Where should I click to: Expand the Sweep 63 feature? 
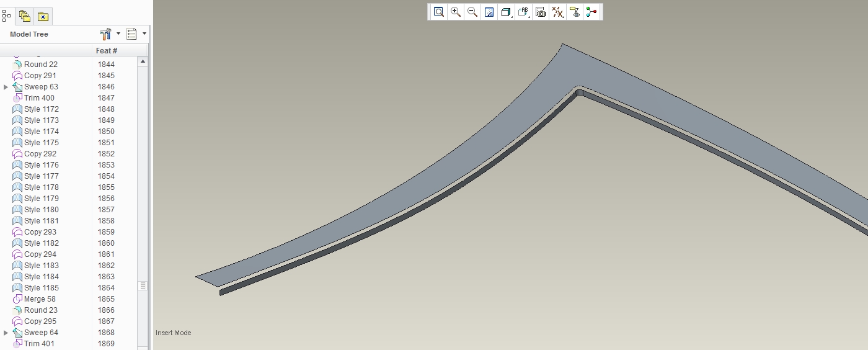[x=6, y=87]
